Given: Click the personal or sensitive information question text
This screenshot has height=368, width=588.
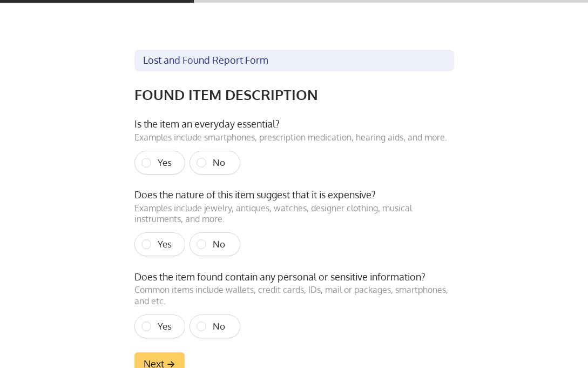Looking at the screenshot, I should [x=280, y=277].
